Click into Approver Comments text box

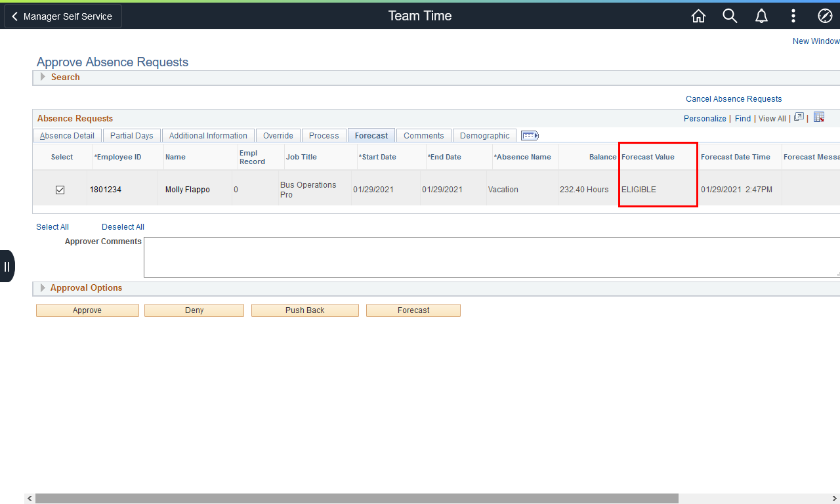click(x=492, y=257)
